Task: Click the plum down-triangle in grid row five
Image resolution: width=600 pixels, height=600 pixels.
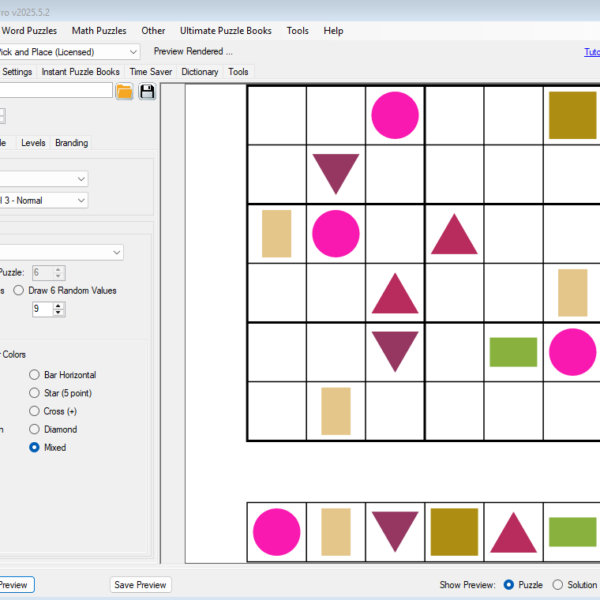Action: pyautogui.click(x=395, y=351)
